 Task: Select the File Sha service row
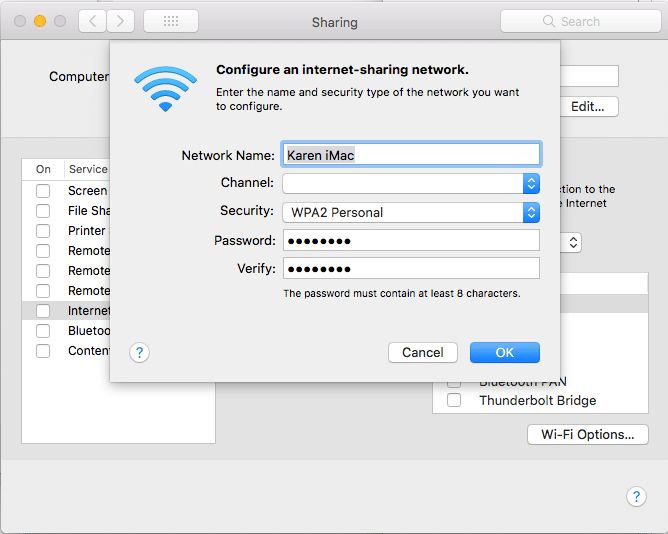(66, 211)
